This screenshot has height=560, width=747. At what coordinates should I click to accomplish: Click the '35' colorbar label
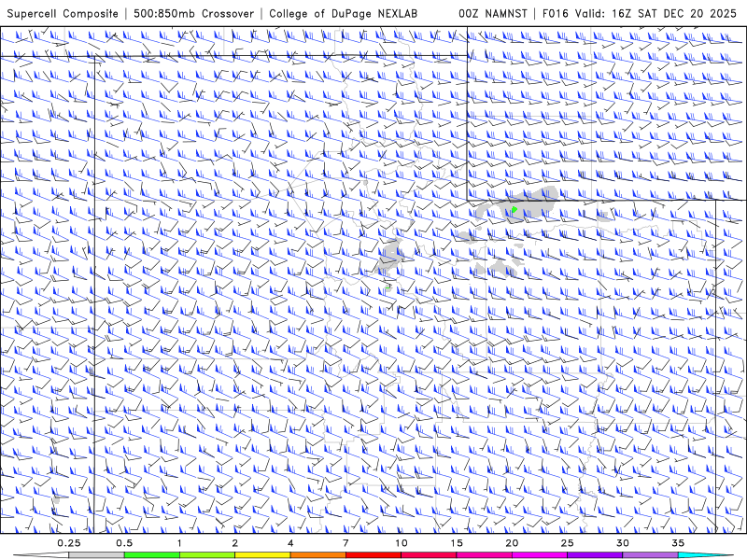679,543
